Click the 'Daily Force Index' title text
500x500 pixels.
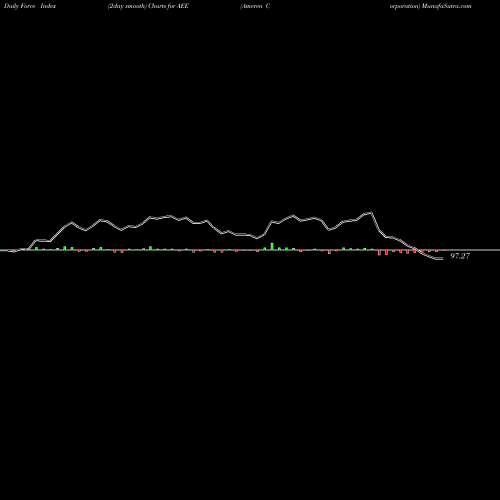pos(30,6)
